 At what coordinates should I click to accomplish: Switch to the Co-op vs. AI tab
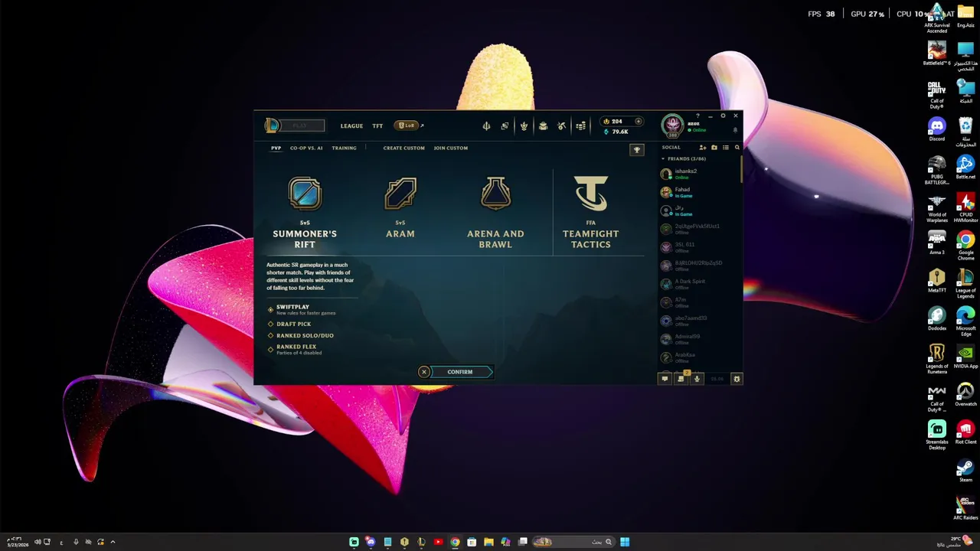(306, 148)
